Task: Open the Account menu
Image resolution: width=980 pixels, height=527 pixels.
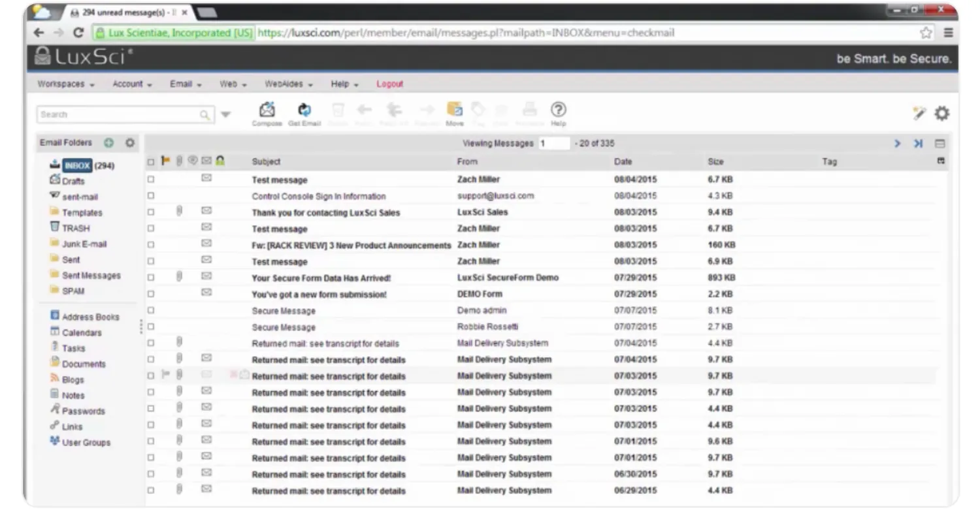Action: pos(132,84)
